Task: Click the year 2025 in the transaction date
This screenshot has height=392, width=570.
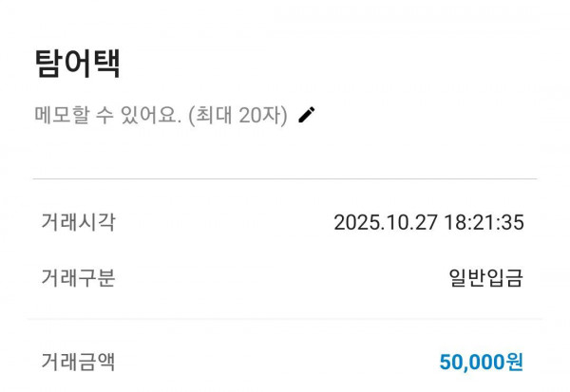Action: [352, 223]
